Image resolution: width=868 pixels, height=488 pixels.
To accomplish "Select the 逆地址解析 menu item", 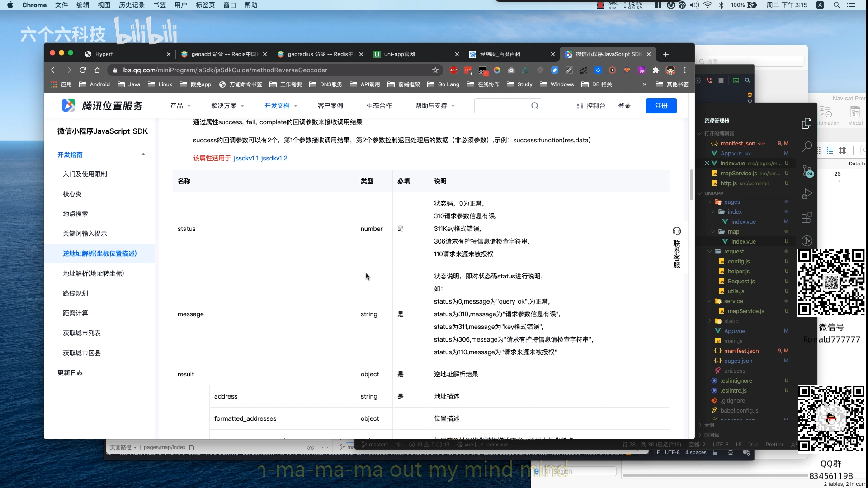I will 99,253.
